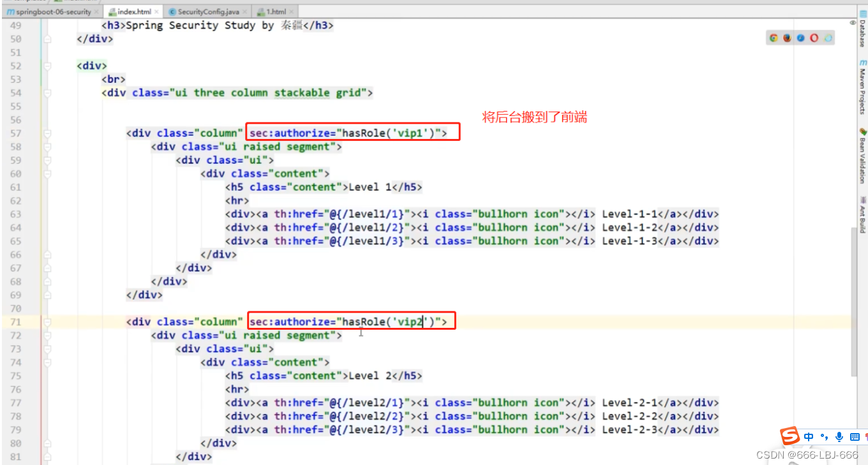This screenshot has height=465, width=868.
Task: Click the Level-2-1 link text
Action: 630,403
